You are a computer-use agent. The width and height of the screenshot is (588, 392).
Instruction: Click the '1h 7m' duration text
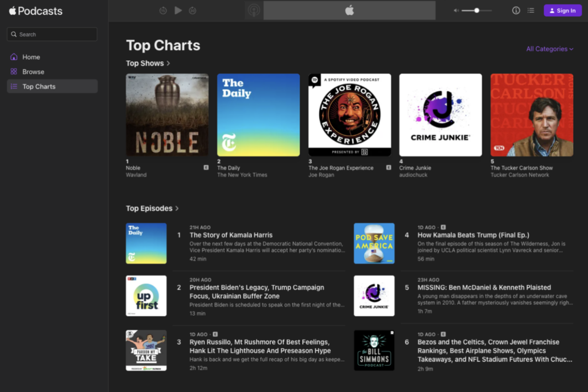click(425, 312)
